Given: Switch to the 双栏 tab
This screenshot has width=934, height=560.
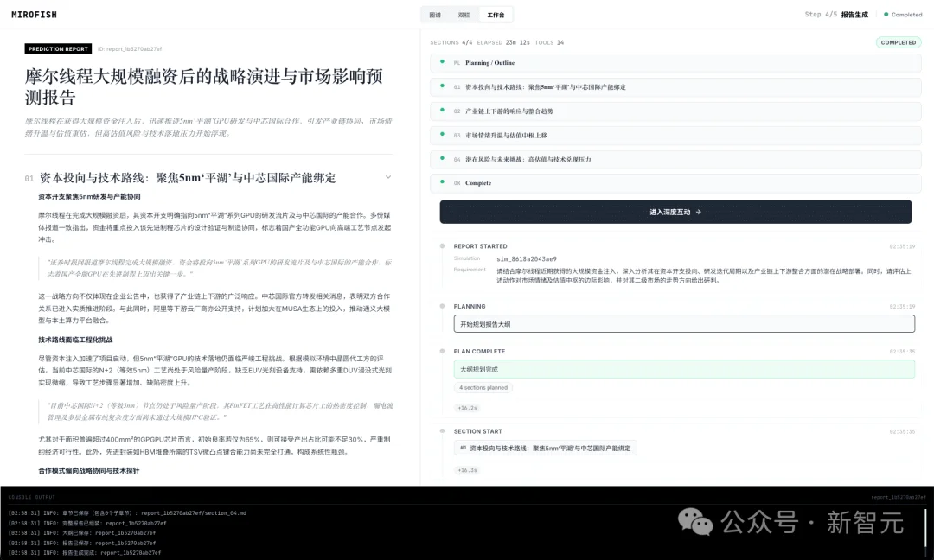Looking at the screenshot, I should 464,15.
